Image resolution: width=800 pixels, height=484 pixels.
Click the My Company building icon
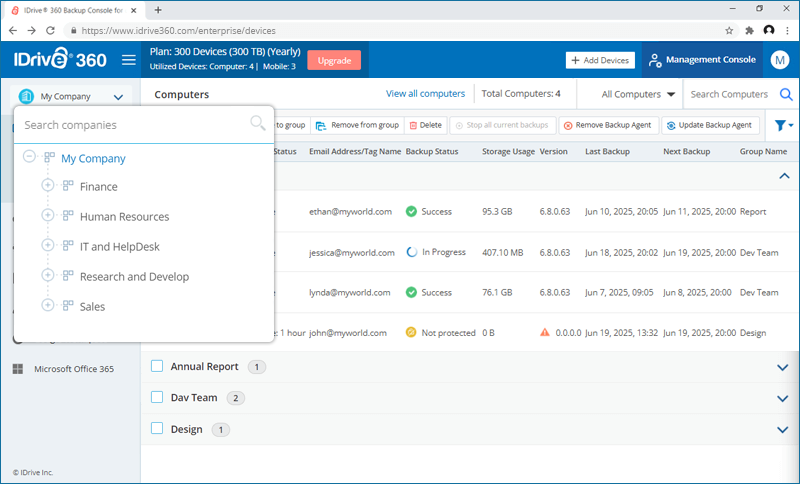(26, 96)
